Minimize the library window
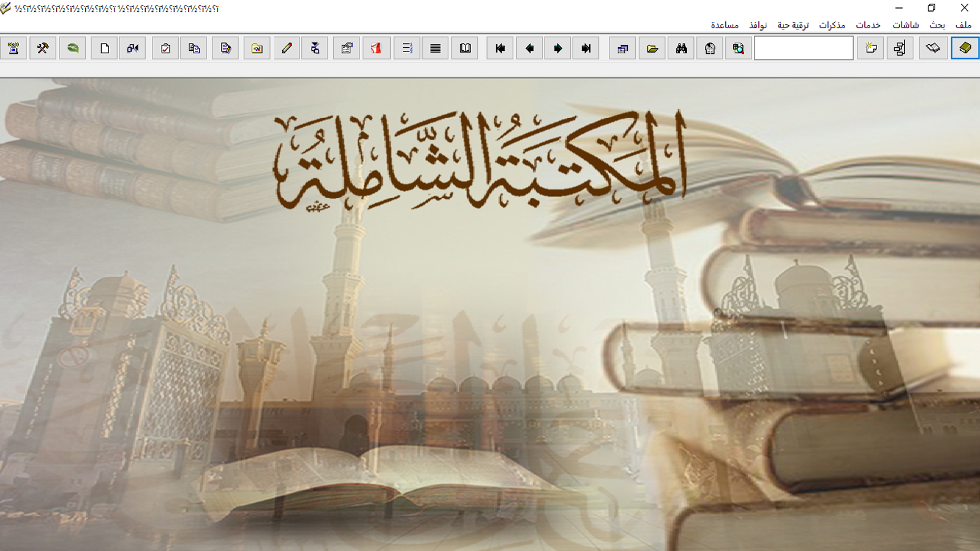 tap(899, 8)
